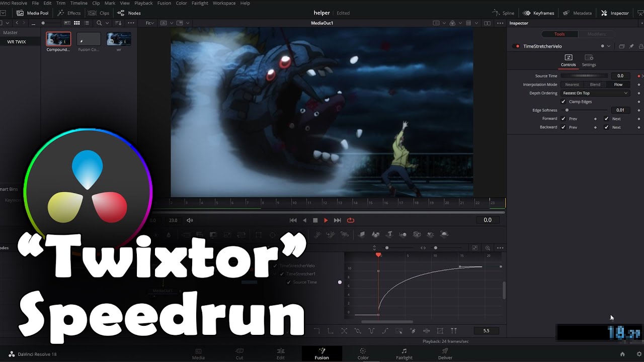Viewport: 644px width, 362px height.
Task: Switch media pool to thumbnail grid view
Action: (x=77, y=23)
